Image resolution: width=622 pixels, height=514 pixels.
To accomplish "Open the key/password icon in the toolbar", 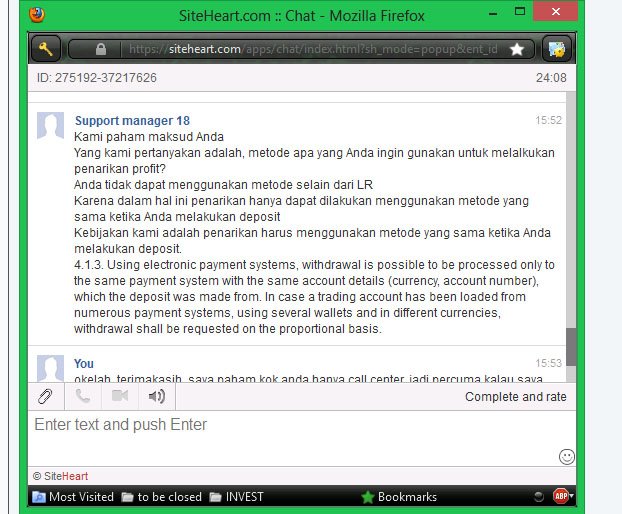I will [x=46, y=49].
